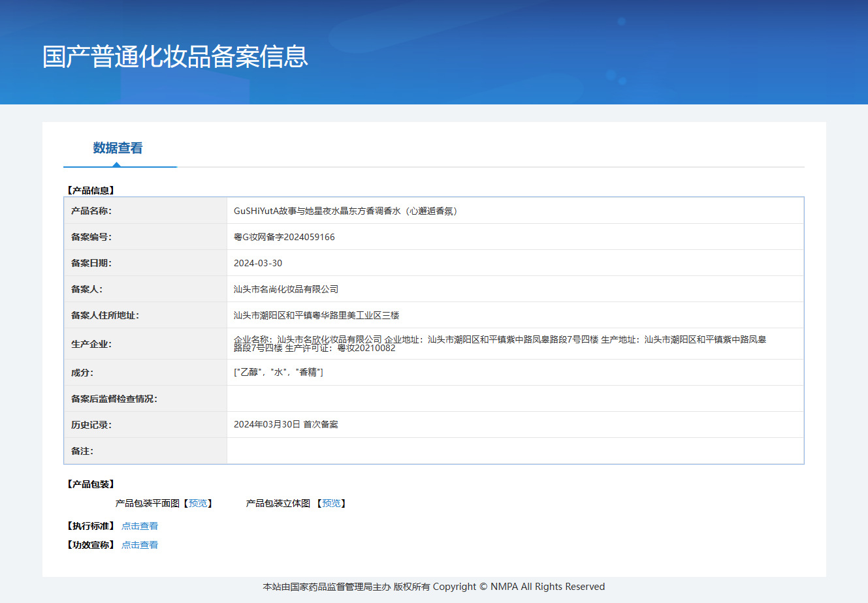Click 点击查看 next to 执行标准
Image resolution: width=868 pixels, height=603 pixels.
pyautogui.click(x=140, y=526)
